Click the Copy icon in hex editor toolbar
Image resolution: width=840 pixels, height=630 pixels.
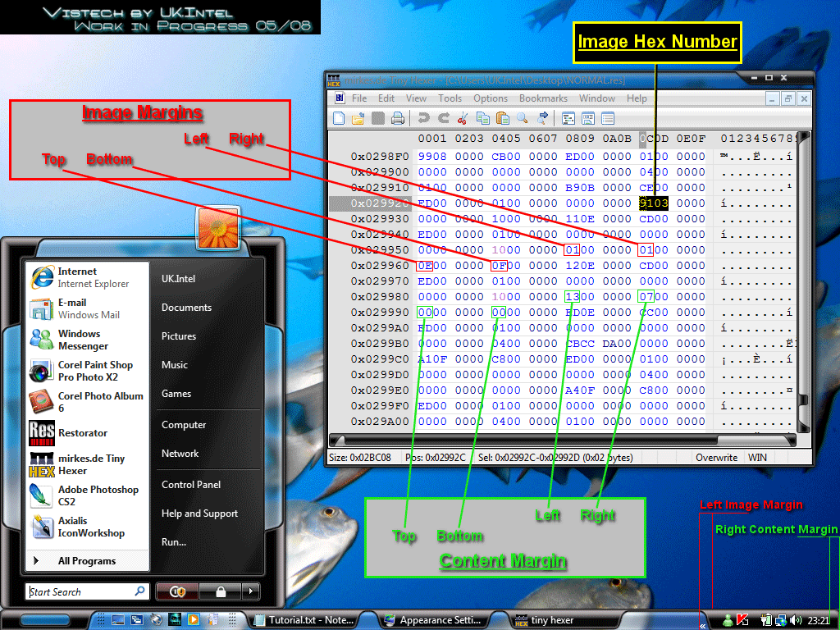[482, 118]
